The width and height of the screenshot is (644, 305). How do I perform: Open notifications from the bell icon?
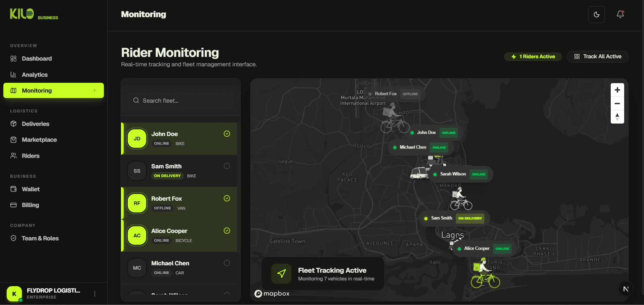(x=619, y=14)
